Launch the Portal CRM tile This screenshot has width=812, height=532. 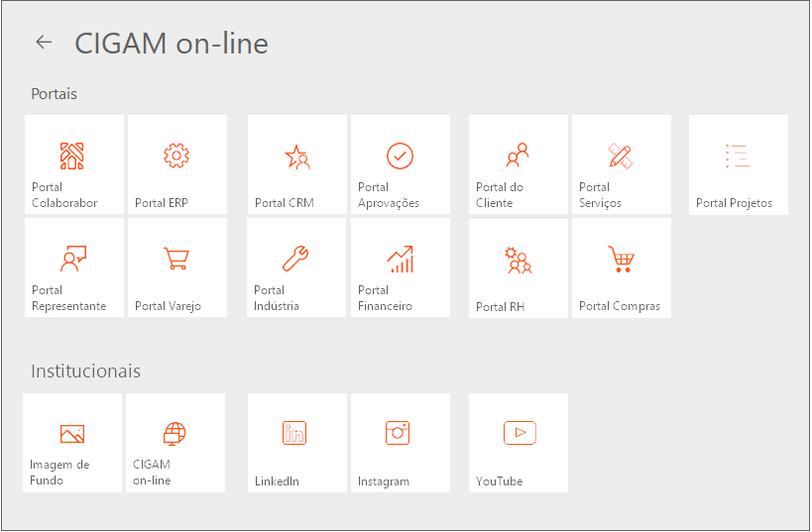[x=297, y=165]
